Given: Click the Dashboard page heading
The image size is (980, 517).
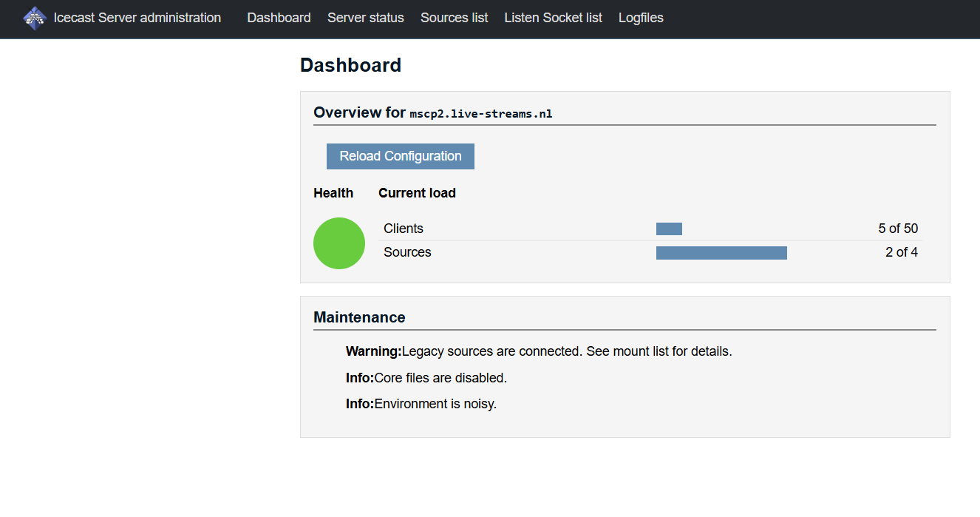Looking at the screenshot, I should [350, 65].
